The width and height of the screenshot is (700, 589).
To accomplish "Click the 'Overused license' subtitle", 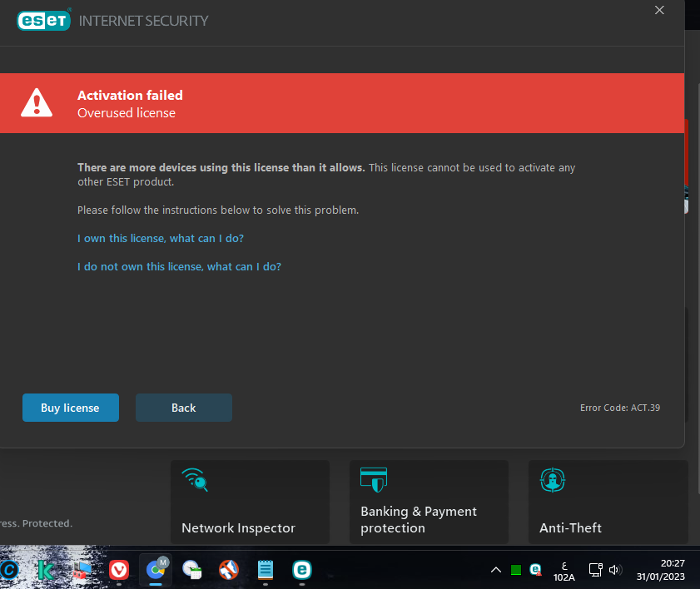I will click(127, 113).
